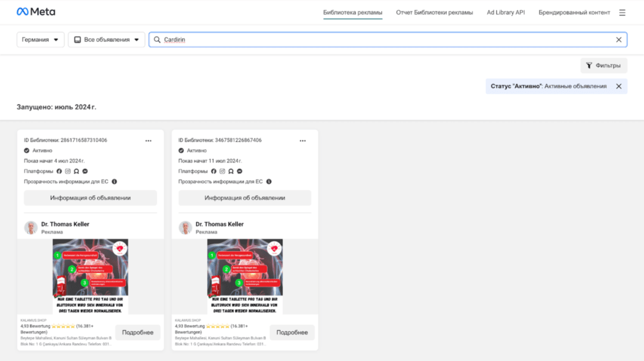
Task: Open the Все объявления dropdown
Action: pyautogui.click(x=106, y=39)
